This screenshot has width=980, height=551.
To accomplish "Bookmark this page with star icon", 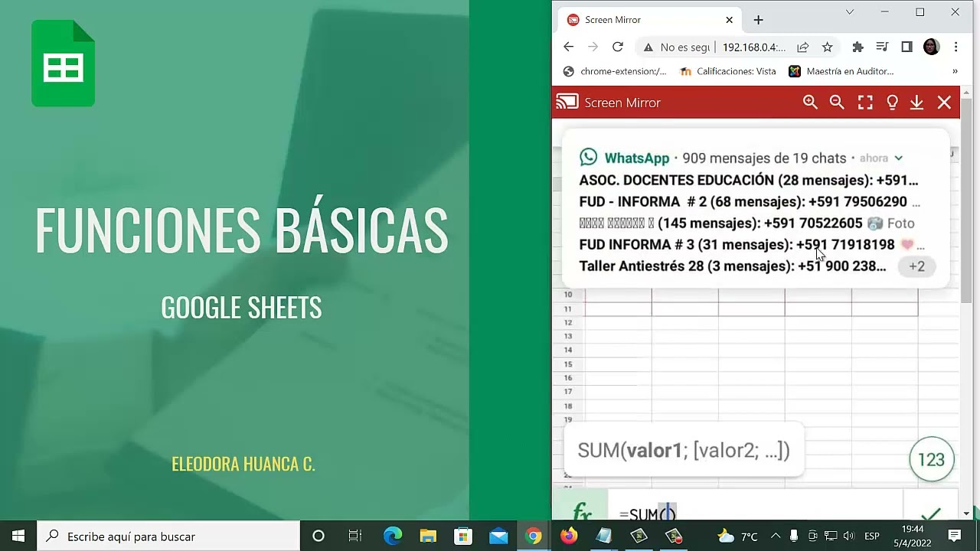I will point(827,47).
